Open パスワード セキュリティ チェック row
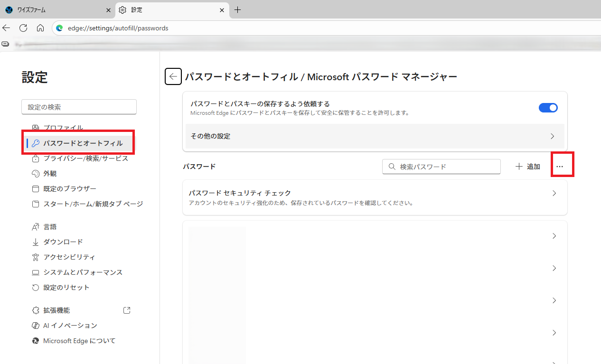The image size is (601, 364). (375, 197)
